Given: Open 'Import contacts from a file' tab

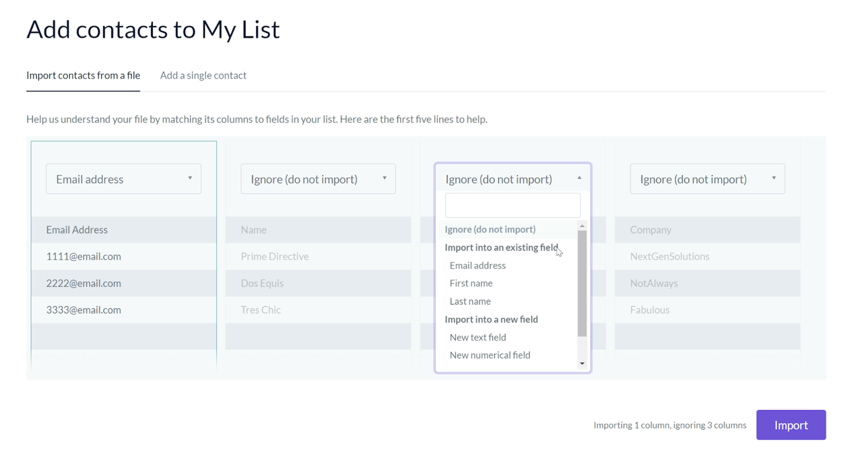Looking at the screenshot, I should [83, 75].
